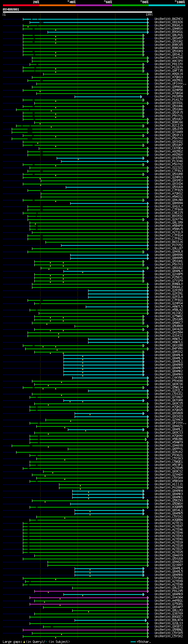The image size is (188, 644).
Task: Open hit UniRef100_Q8LPU1
Action: 169,35
